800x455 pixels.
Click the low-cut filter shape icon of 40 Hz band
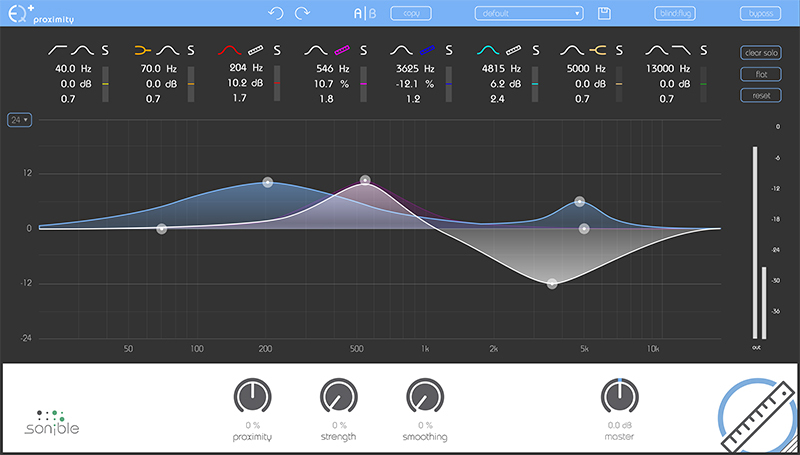[x=58, y=49]
